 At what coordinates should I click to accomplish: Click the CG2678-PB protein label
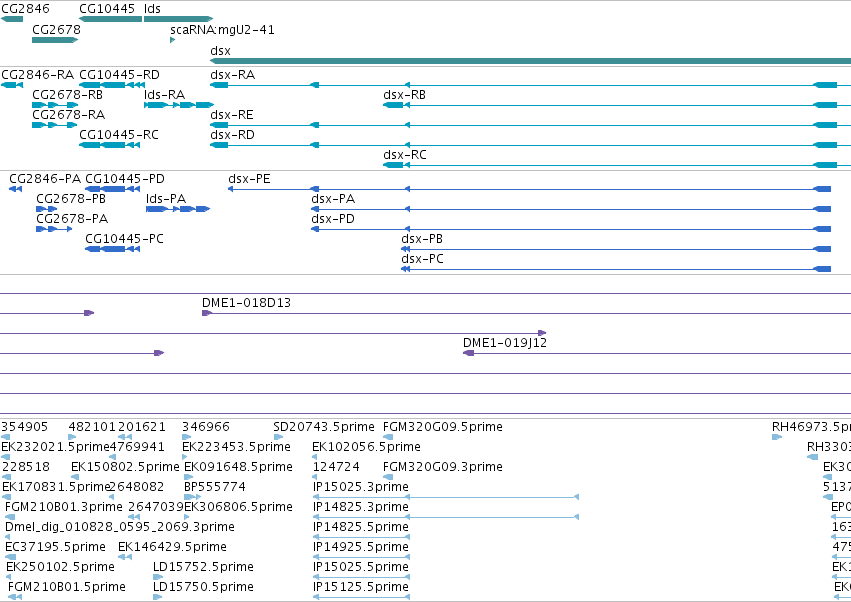pyautogui.click(x=71, y=199)
